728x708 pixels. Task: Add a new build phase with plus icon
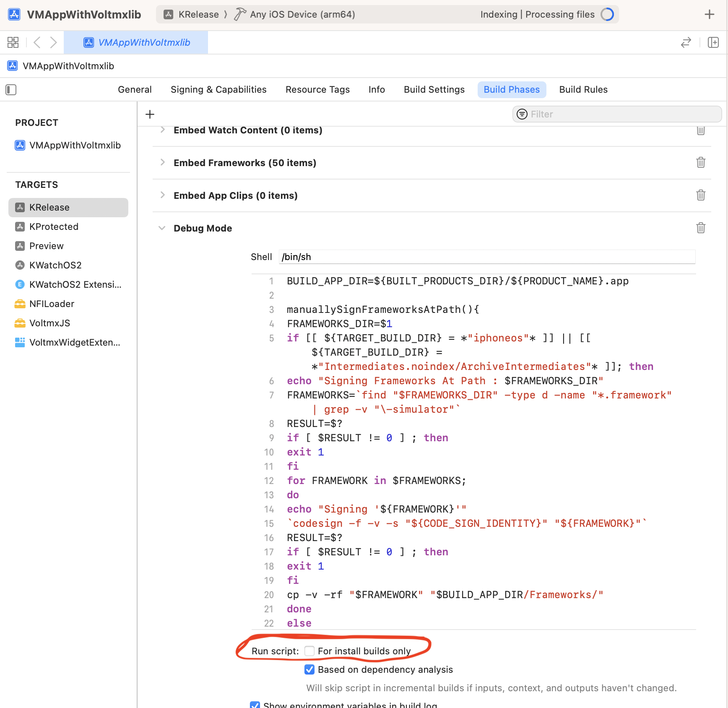tap(150, 114)
